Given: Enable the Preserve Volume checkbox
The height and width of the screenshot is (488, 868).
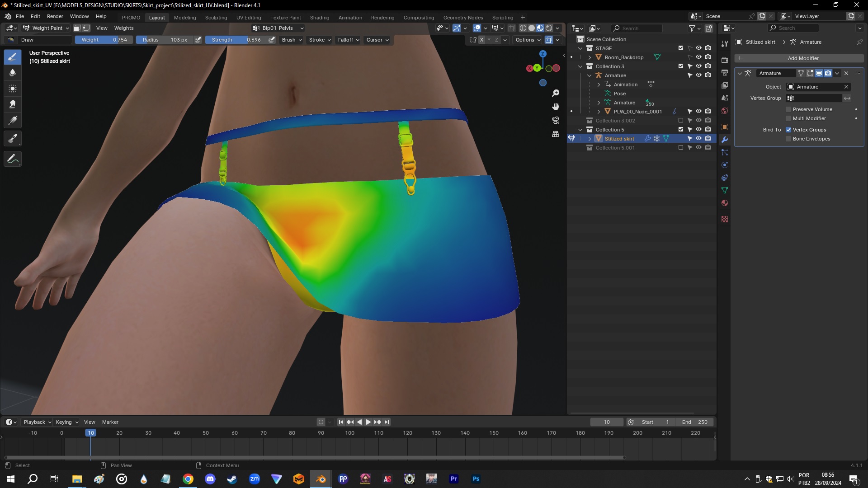Looking at the screenshot, I should click(x=788, y=109).
